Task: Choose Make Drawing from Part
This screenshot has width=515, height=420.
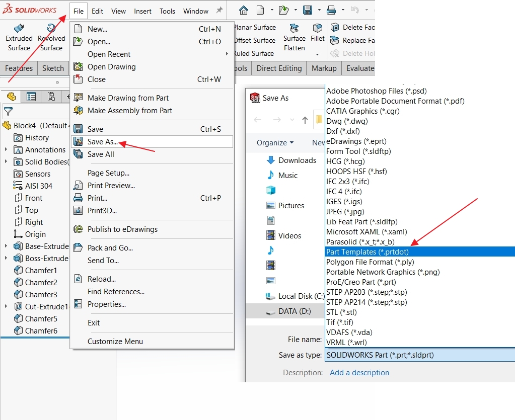Action: (x=152, y=98)
